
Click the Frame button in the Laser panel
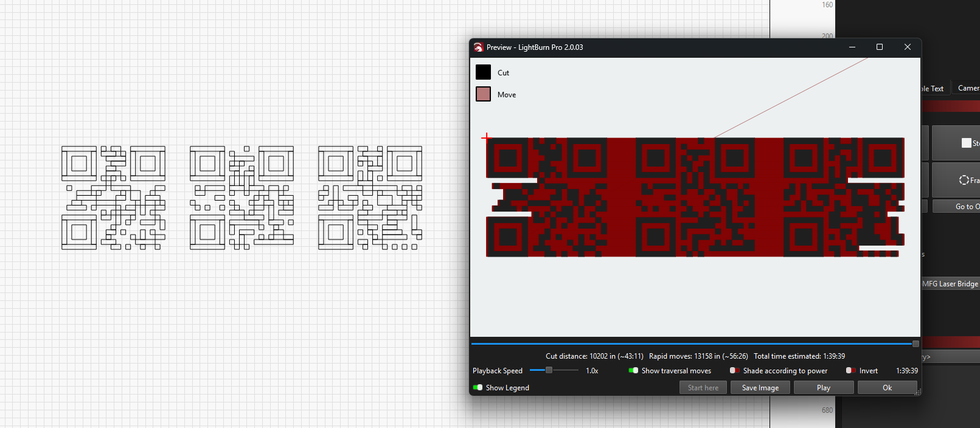pos(956,180)
